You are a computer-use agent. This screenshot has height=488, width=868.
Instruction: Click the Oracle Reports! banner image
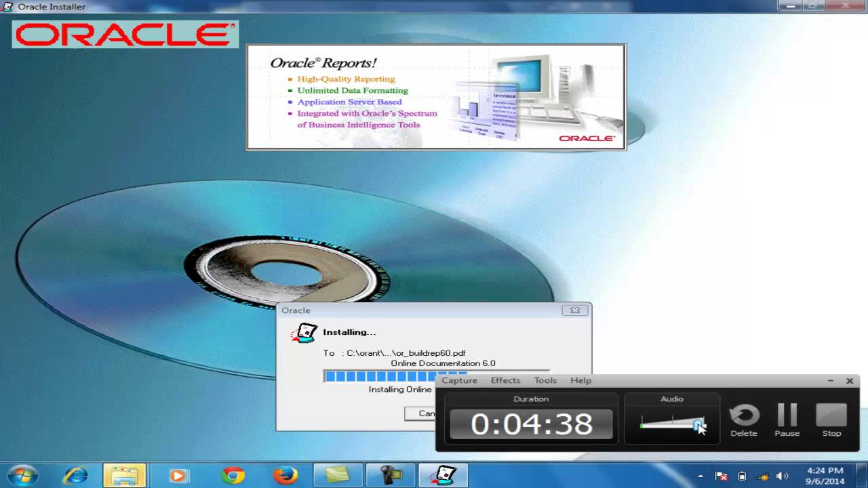(x=436, y=97)
